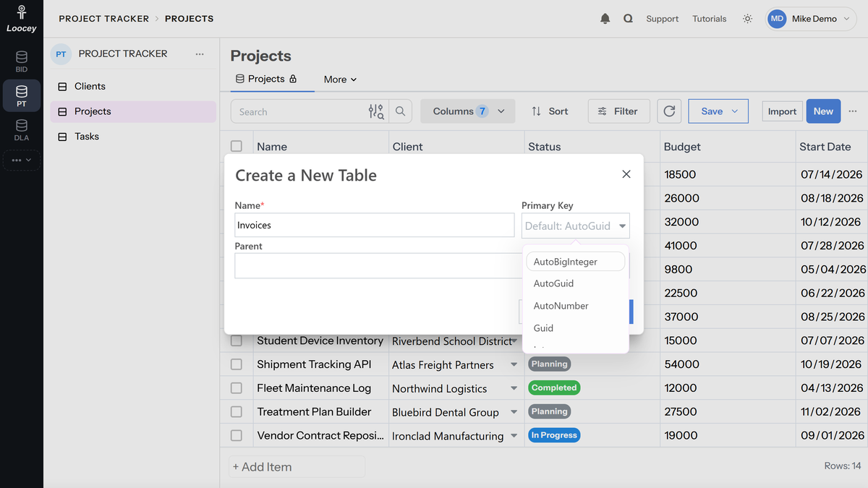Close the Create a New Table dialog
The height and width of the screenshot is (488, 868).
[x=626, y=174]
